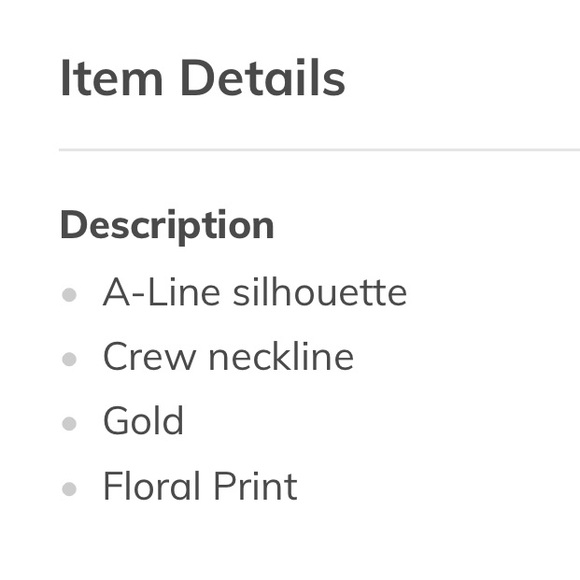Click the bullet dot beside Floral Print
This screenshot has height=580, width=580.
[69, 489]
